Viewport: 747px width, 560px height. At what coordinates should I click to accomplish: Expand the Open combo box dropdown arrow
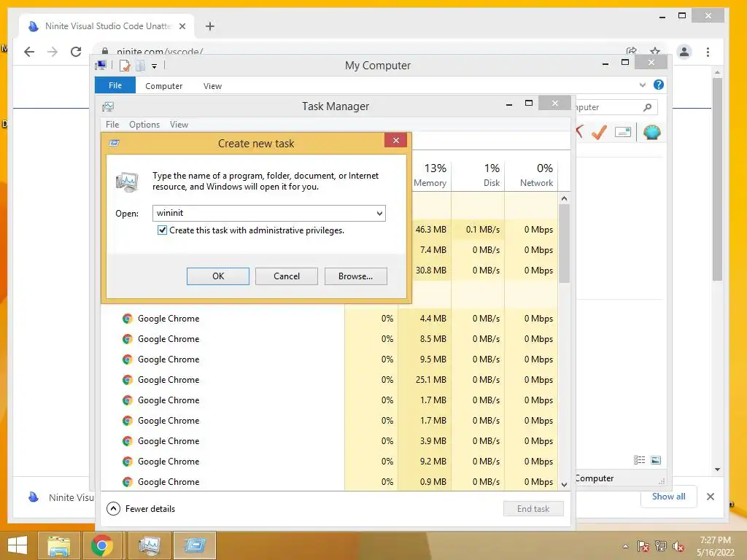click(379, 214)
